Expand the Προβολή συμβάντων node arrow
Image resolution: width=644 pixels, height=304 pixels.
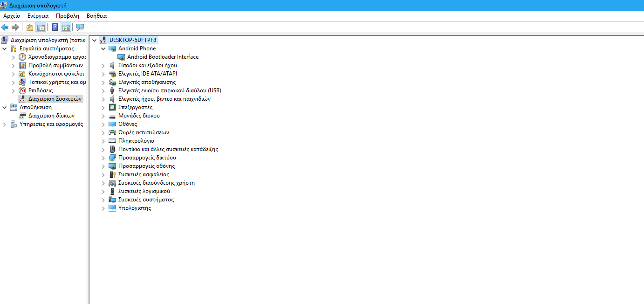click(14, 65)
